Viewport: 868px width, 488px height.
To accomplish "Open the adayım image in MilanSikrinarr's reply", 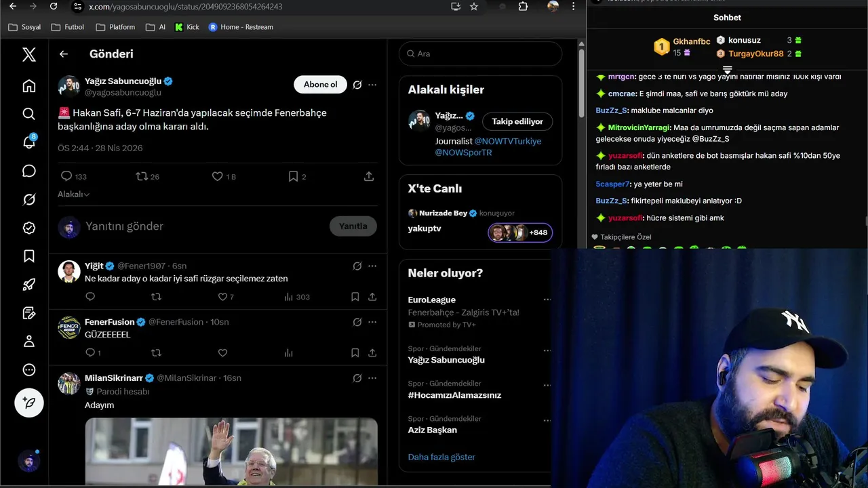I will coord(231,451).
